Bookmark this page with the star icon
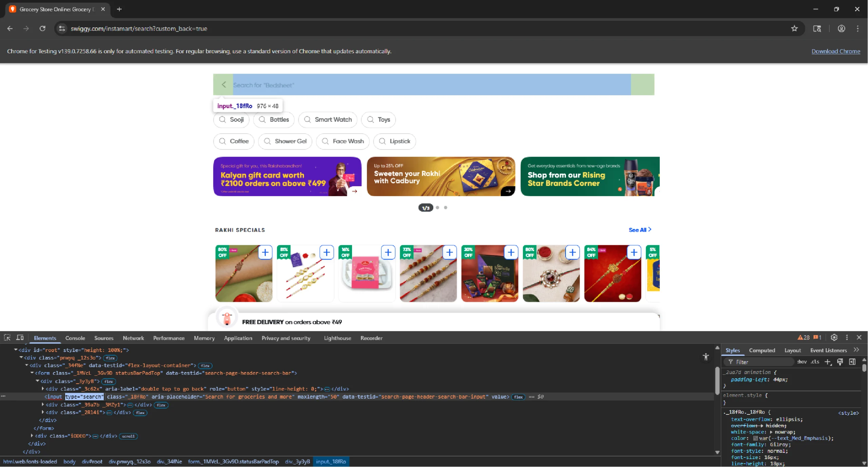The height and width of the screenshot is (467, 868). point(794,28)
